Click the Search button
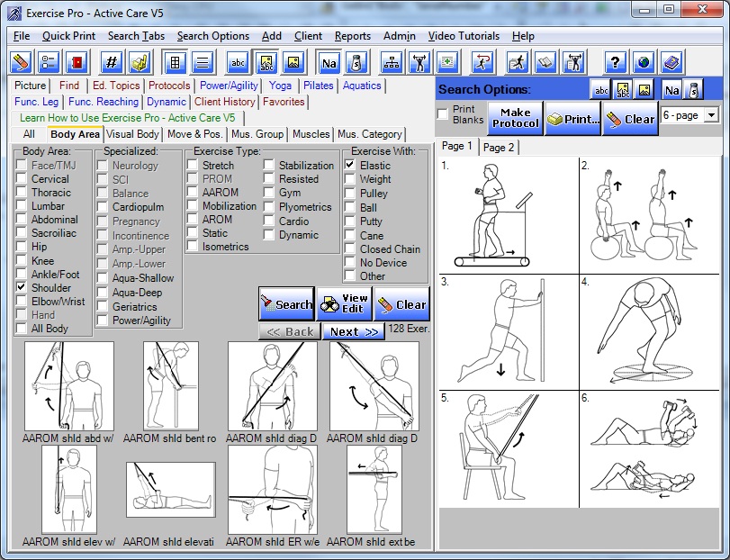 [287, 304]
